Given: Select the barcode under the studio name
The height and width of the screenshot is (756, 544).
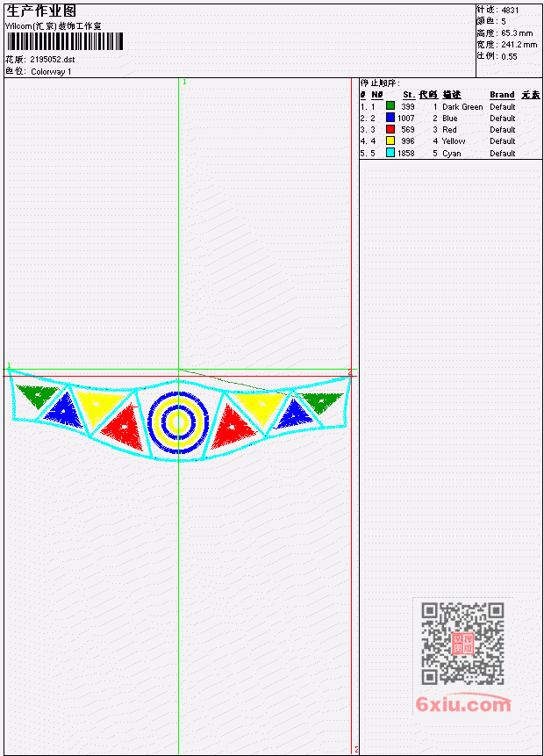Looking at the screenshot, I should [x=65, y=41].
